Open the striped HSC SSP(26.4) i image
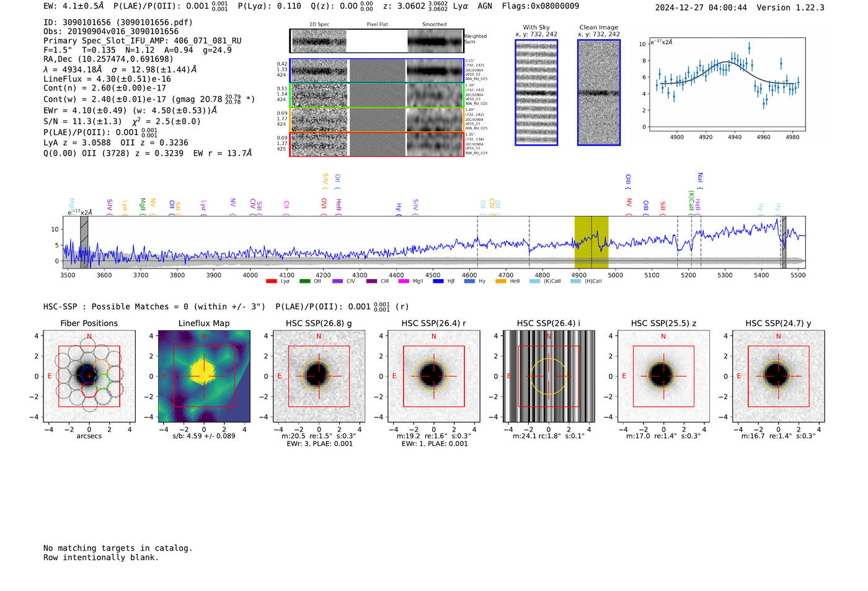Image resolution: width=868 pixels, height=591 pixels. pos(549,376)
